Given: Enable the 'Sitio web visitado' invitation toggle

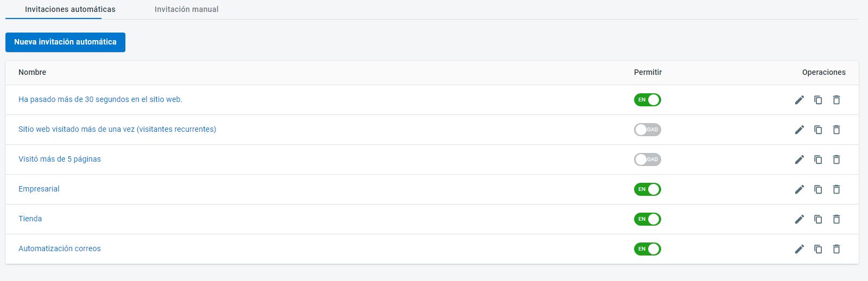Looking at the screenshot, I should (648, 130).
